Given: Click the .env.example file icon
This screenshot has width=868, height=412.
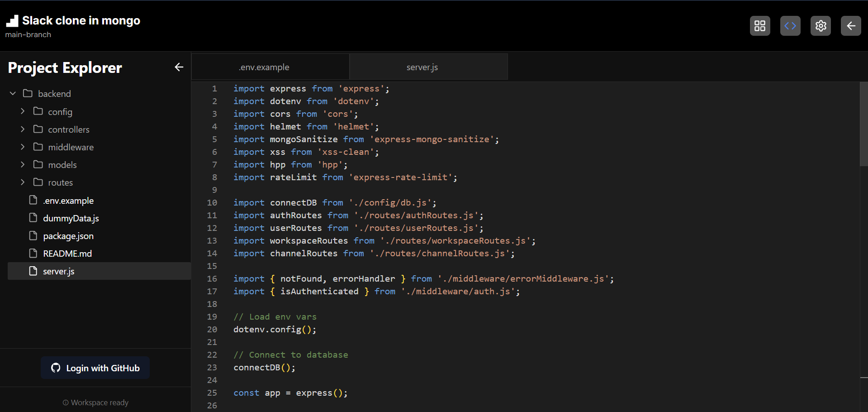Looking at the screenshot, I should [x=33, y=200].
